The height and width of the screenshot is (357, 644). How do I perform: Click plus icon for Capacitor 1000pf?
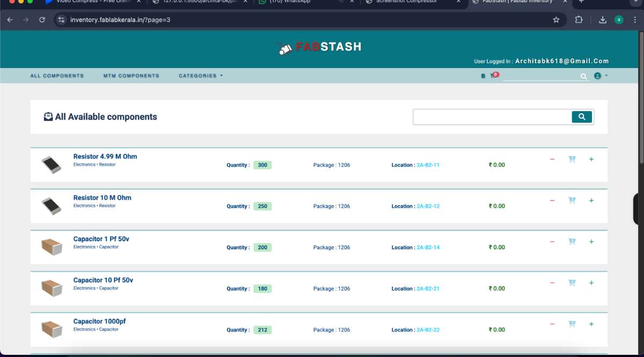coord(591,324)
